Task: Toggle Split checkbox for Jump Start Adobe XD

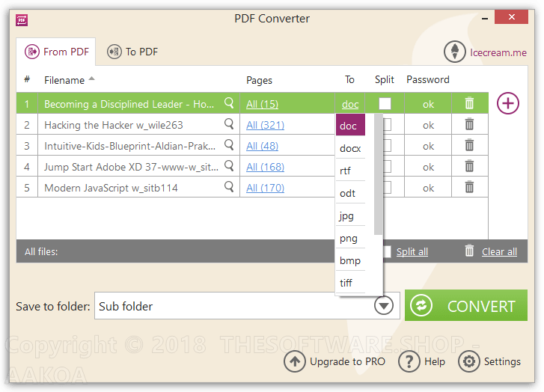Action: 387,167
